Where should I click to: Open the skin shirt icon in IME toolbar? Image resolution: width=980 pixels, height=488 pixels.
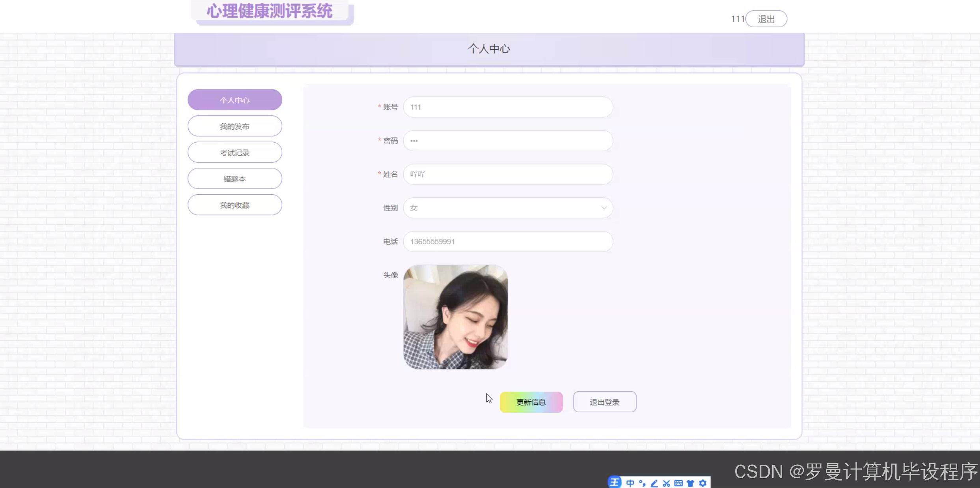690,483
